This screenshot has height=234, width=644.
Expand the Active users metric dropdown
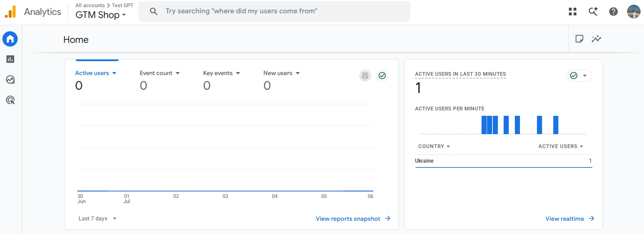point(96,73)
